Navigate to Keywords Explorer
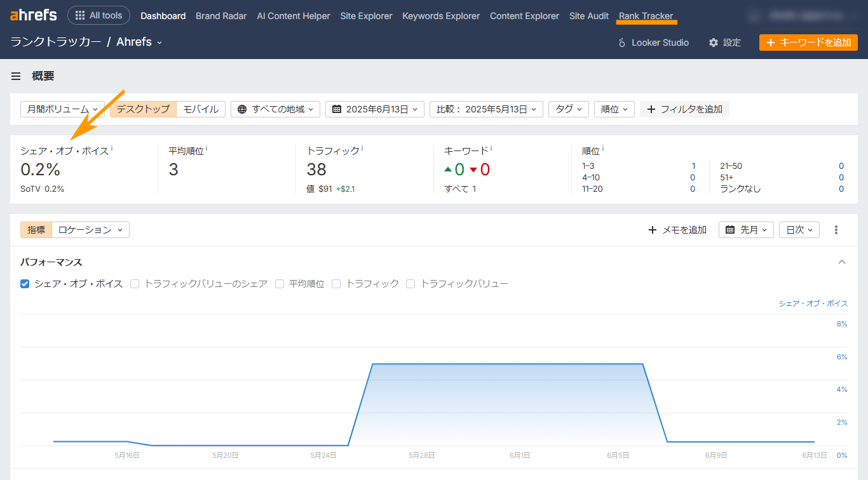The height and width of the screenshot is (480, 868). tap(440, 16)
